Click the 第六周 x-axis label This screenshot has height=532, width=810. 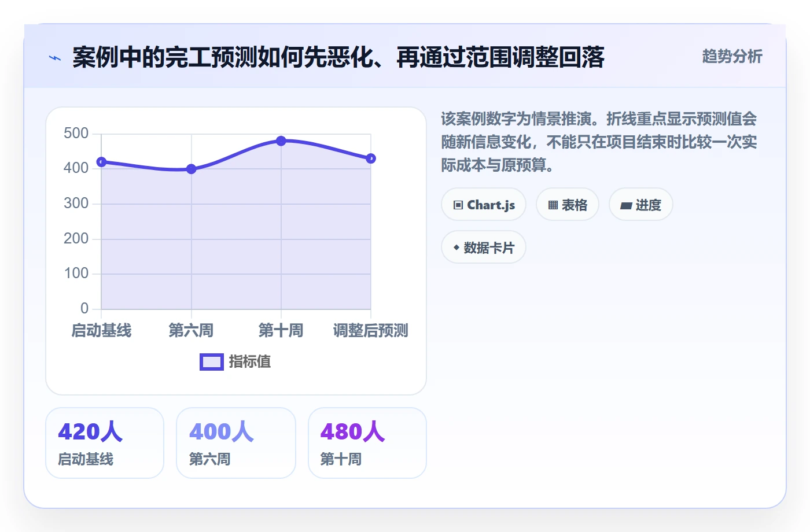coord(191,330)
